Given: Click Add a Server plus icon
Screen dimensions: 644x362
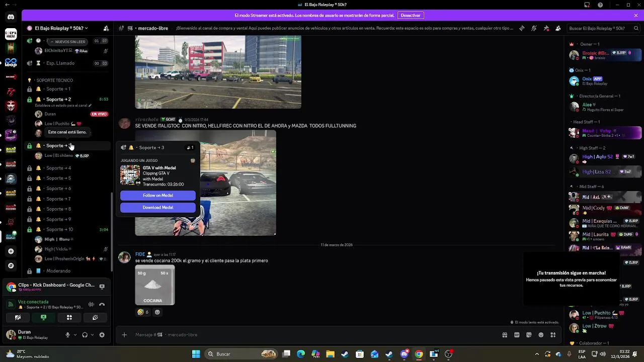Looking at the screenshot, I should (11, 251).
